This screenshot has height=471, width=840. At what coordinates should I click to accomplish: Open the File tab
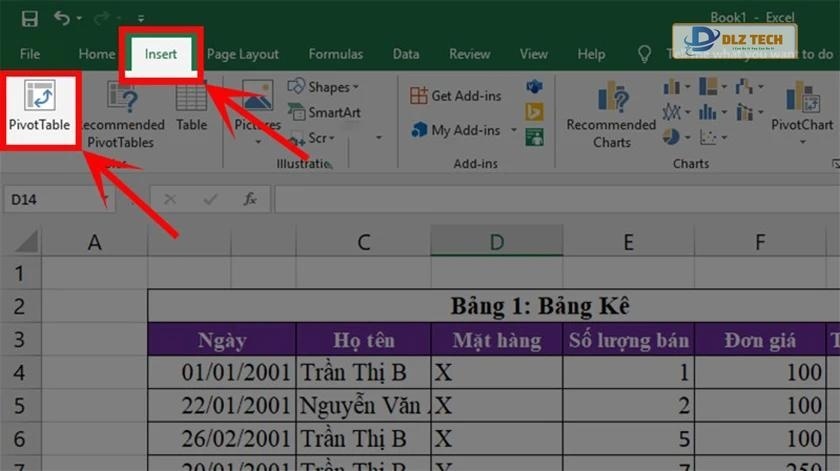click(30, 54)
